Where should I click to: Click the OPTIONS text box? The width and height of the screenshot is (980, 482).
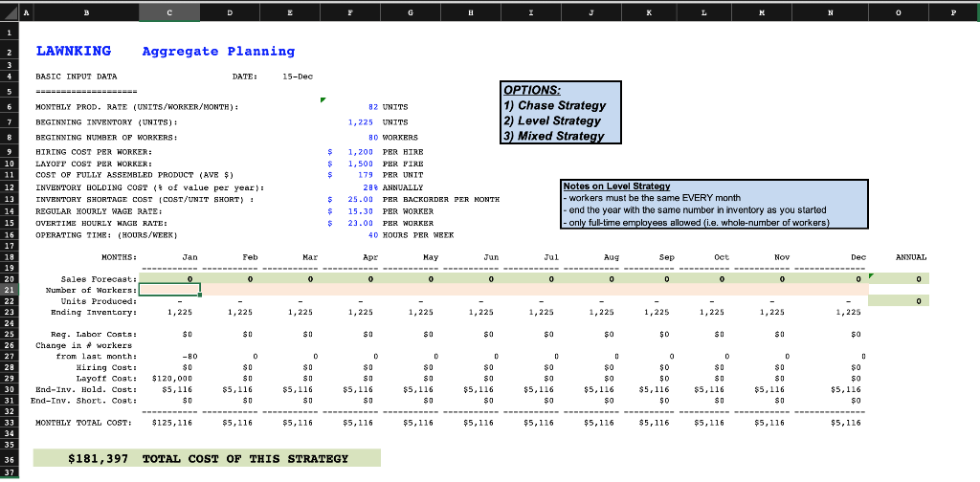(x=561, y=113)
